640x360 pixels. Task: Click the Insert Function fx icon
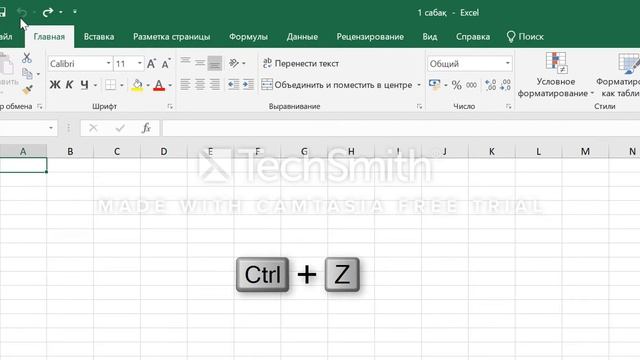click(x=146, y=128)
